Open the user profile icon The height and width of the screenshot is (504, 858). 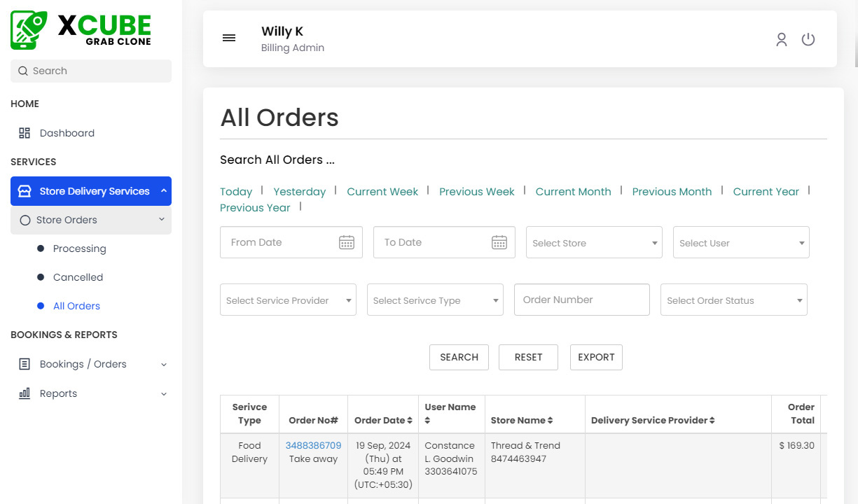pos(782,40)
